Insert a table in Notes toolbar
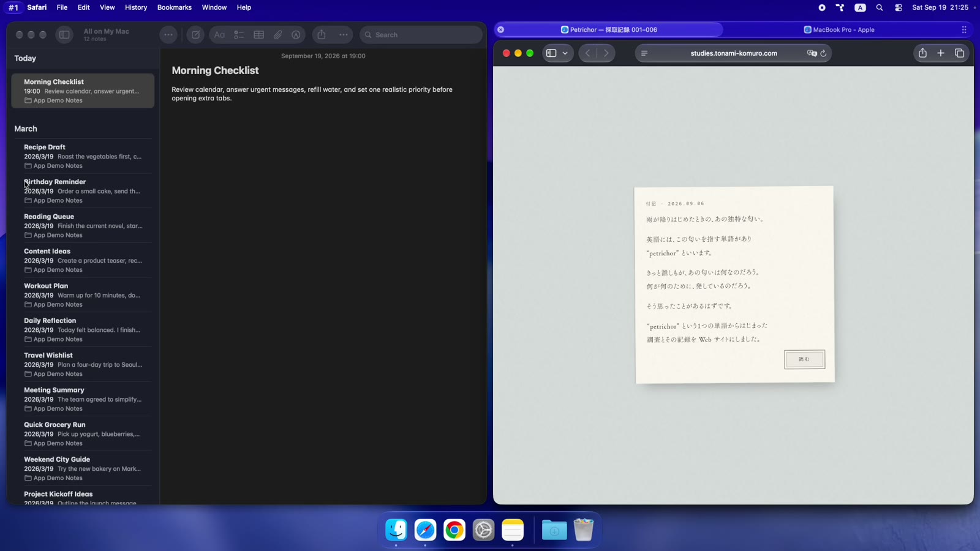 coord(259,35)
